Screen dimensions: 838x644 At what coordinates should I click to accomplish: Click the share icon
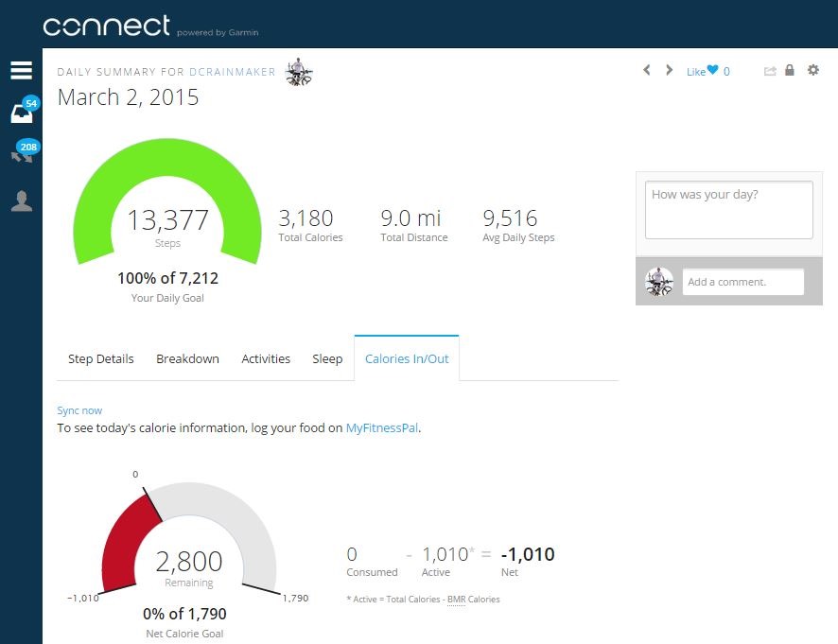[x=770, y=71]
